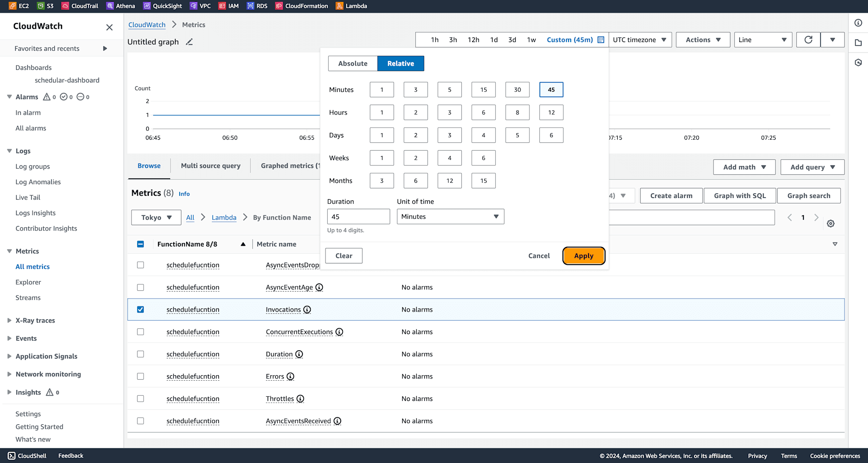Go to CloudWatch breadcrumb link
This screenshot has width=868, height=463.
[x=147, y=25]
